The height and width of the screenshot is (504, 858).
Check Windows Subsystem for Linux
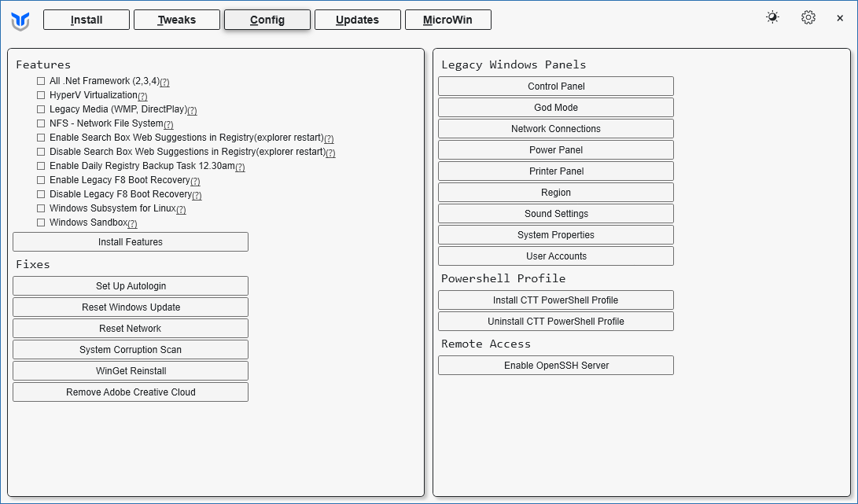[x=41, y=208]
